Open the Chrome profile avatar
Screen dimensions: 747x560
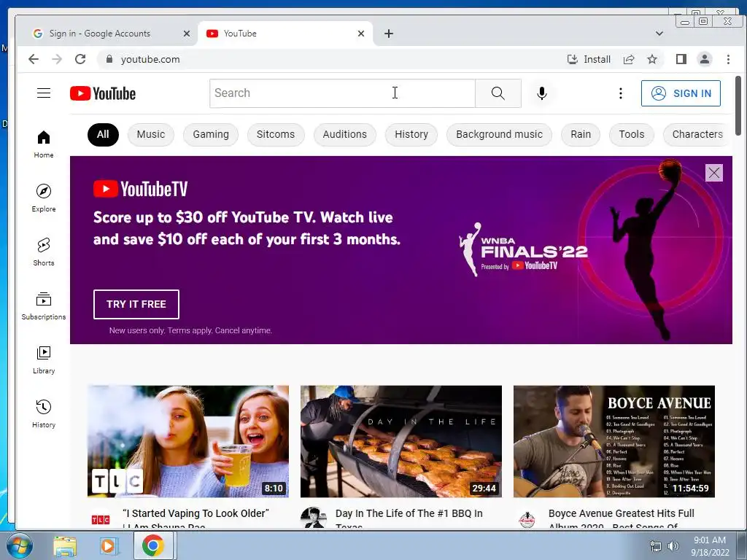(705, 59)
